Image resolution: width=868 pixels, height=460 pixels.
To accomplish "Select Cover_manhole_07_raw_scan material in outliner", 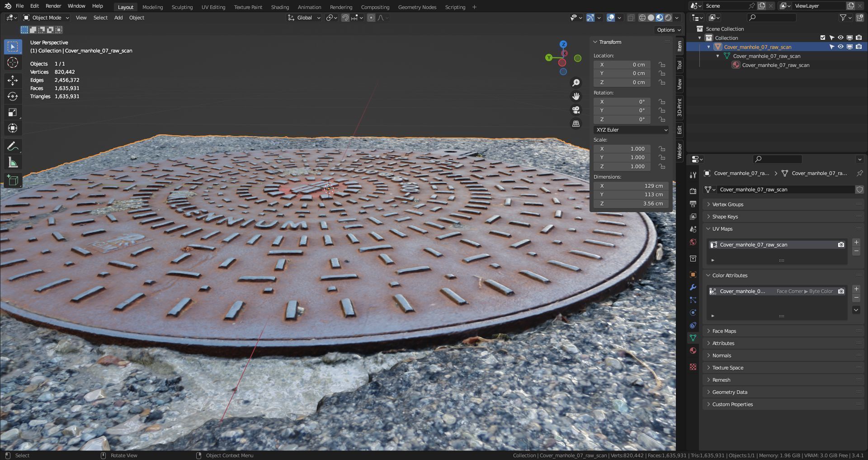I will pyautogui.click(x=775, y=65).
